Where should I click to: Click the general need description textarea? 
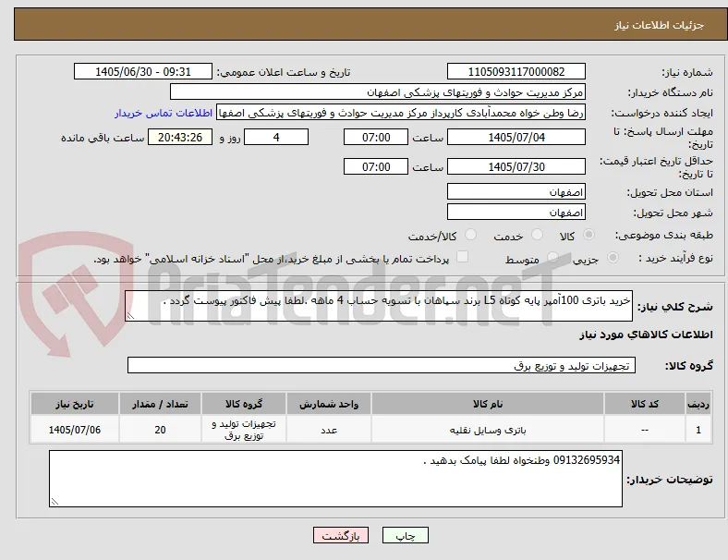click(379, 306)
